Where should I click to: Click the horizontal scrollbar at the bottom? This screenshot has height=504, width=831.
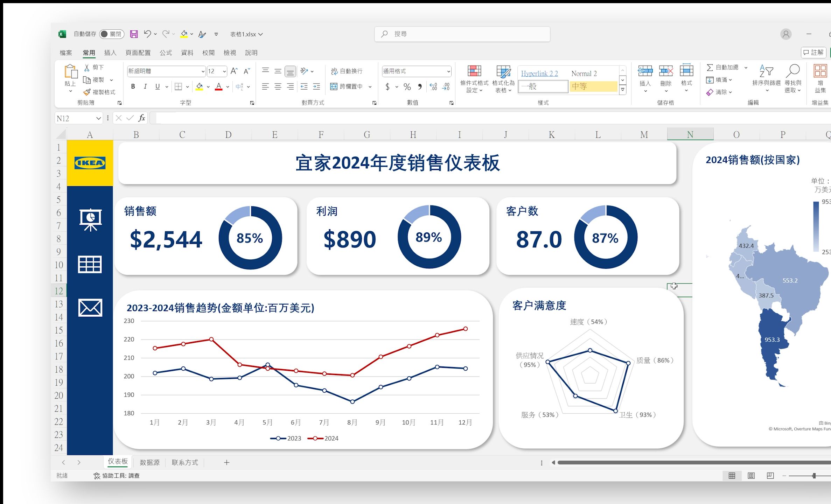click(694, 463)
